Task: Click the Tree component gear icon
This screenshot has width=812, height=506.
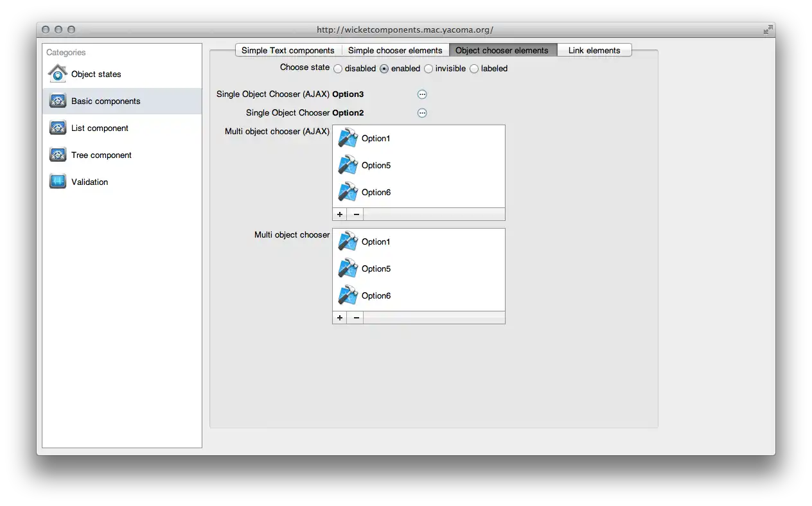Action: (58, 155)
